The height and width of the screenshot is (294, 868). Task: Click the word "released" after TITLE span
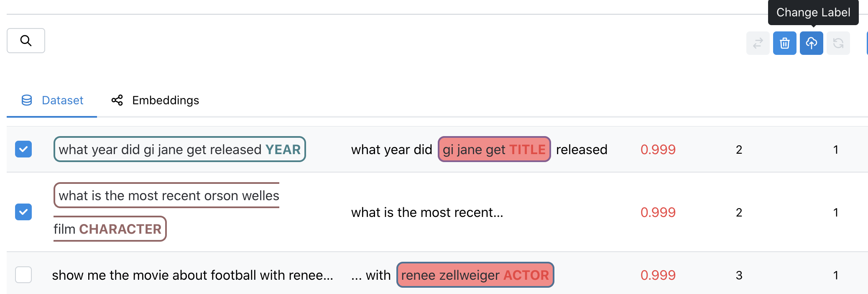coord(581,150)
